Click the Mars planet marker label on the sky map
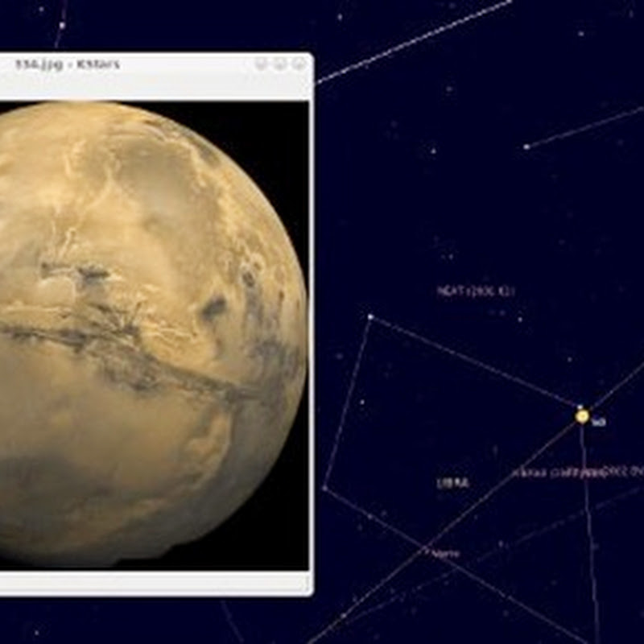The image size is (644, 644). [x=446, y=554]
